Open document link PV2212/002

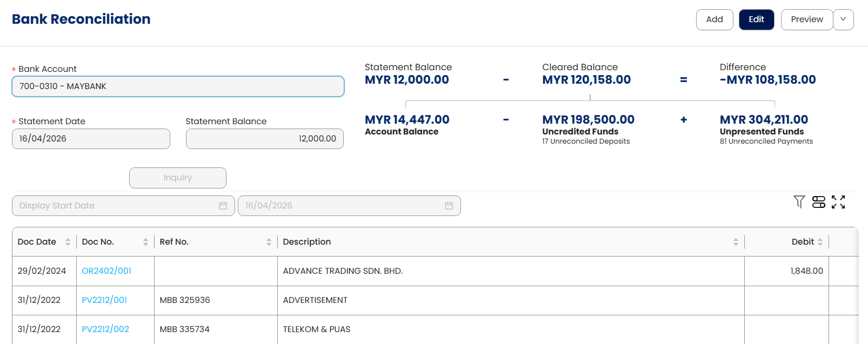[105, 329]
